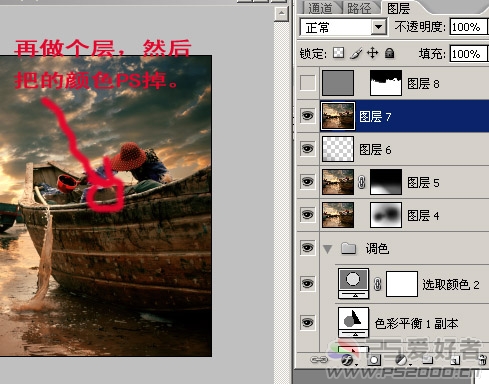Click the link layers chain icon
The width and height of the screenshot is (489, 384).
pyautogui.click(x=319, y=360)
